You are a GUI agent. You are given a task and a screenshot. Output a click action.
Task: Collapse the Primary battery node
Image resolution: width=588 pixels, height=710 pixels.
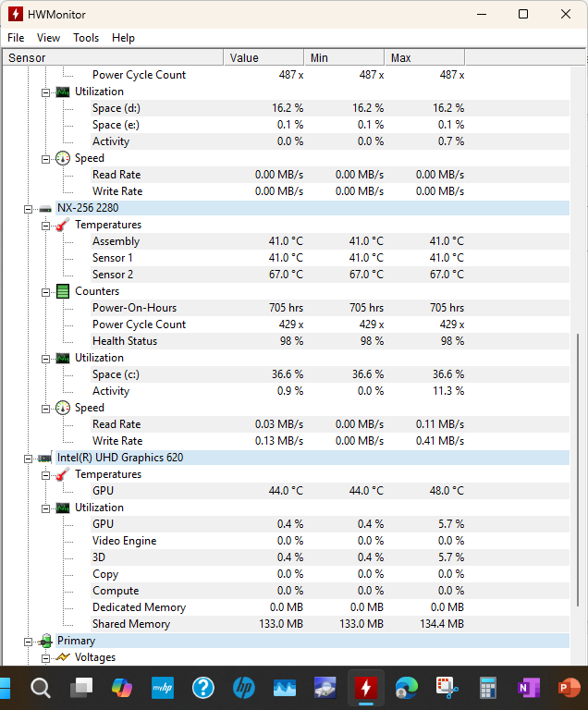(28, 642)
